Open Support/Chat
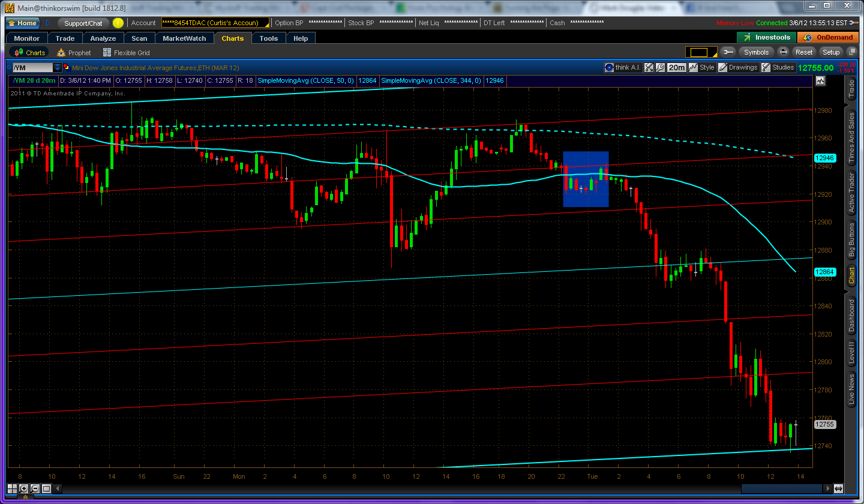The image size is (864, 504). coord(83,23)
